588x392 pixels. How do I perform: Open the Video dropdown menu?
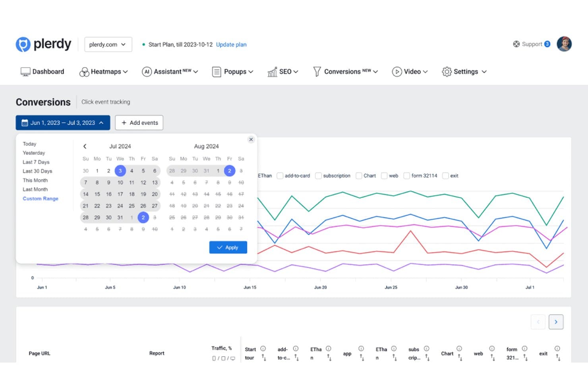coord(410,71)
